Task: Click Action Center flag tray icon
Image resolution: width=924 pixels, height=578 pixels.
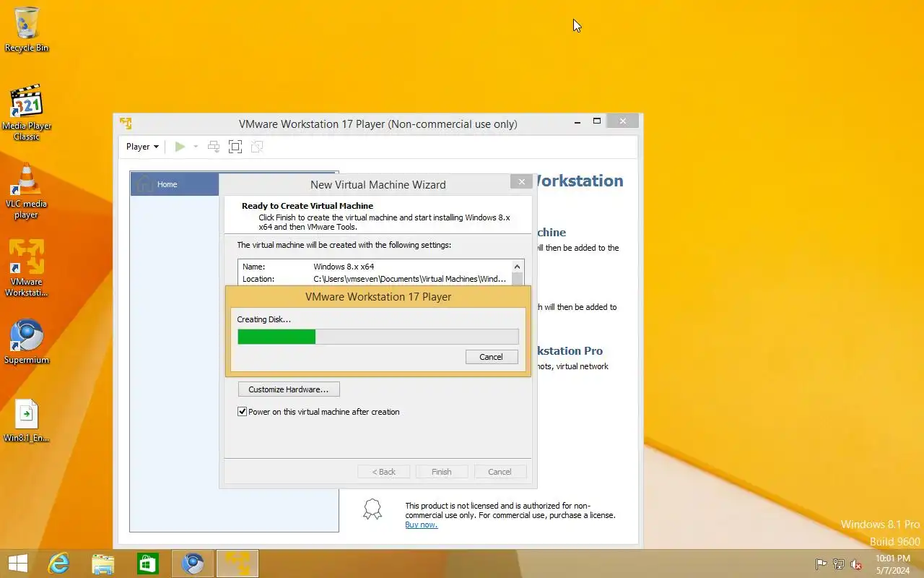Action: [821, 564]
